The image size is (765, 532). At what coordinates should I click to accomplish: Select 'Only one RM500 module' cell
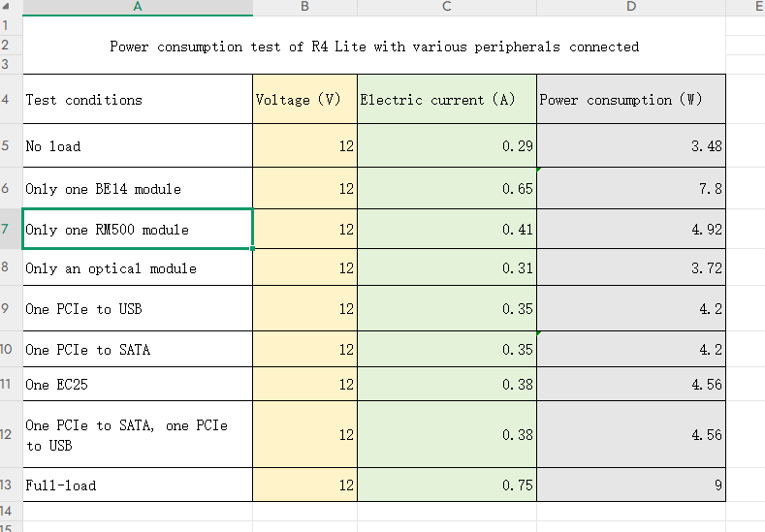138,230
